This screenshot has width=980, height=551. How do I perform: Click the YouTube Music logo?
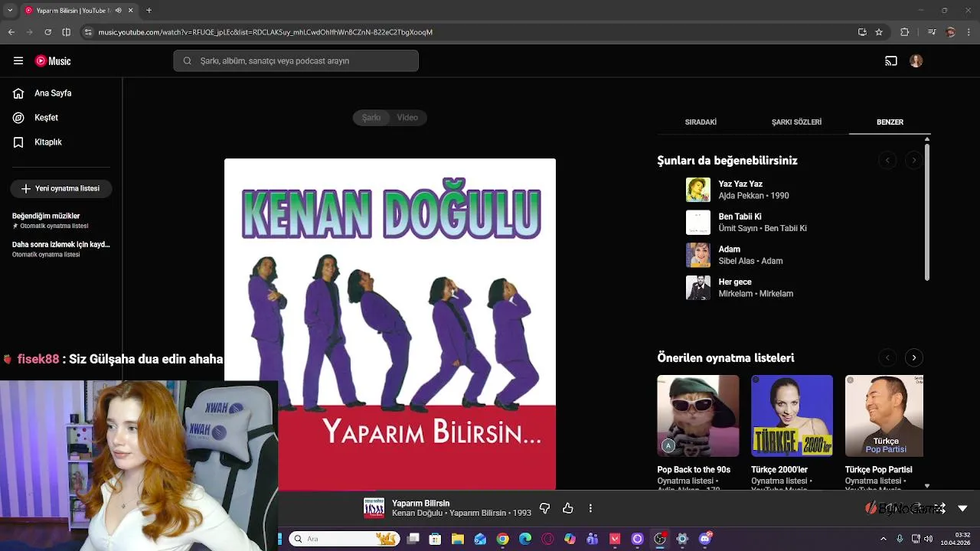[x=53, y=61]
